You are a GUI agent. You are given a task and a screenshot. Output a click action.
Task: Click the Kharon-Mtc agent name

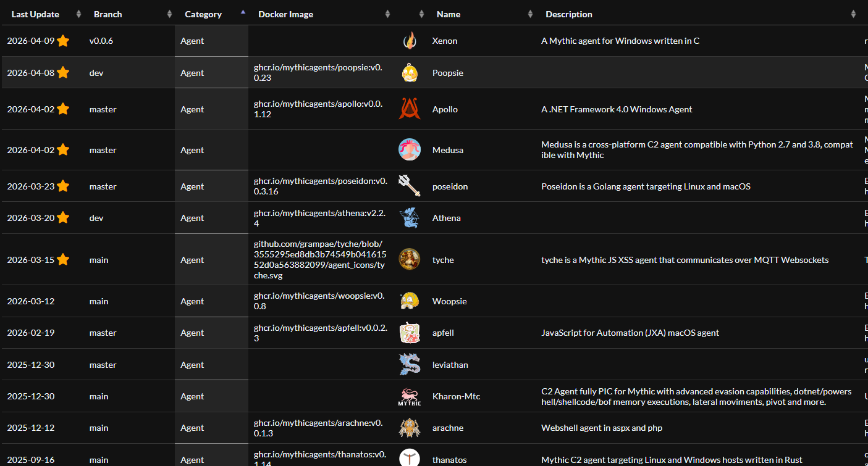456,396
